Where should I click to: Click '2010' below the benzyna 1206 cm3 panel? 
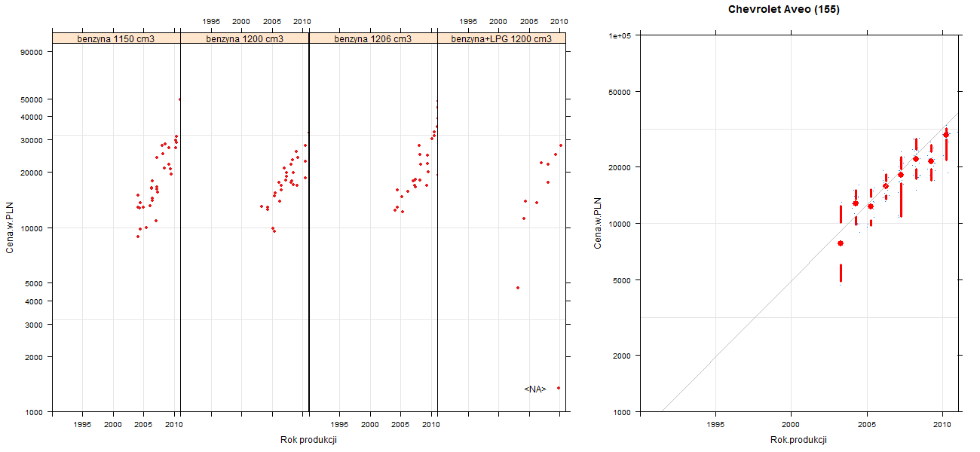[431, 425]
